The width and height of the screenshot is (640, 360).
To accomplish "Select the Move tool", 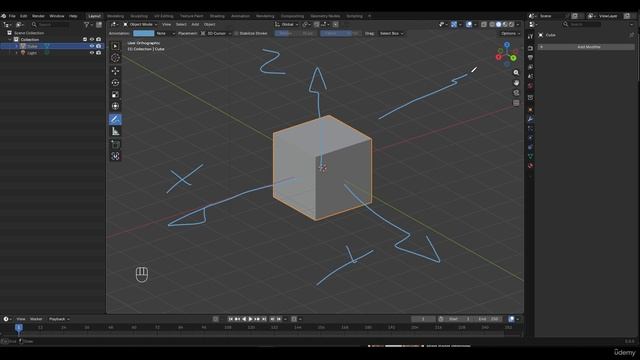I will (x=115, y=71).
